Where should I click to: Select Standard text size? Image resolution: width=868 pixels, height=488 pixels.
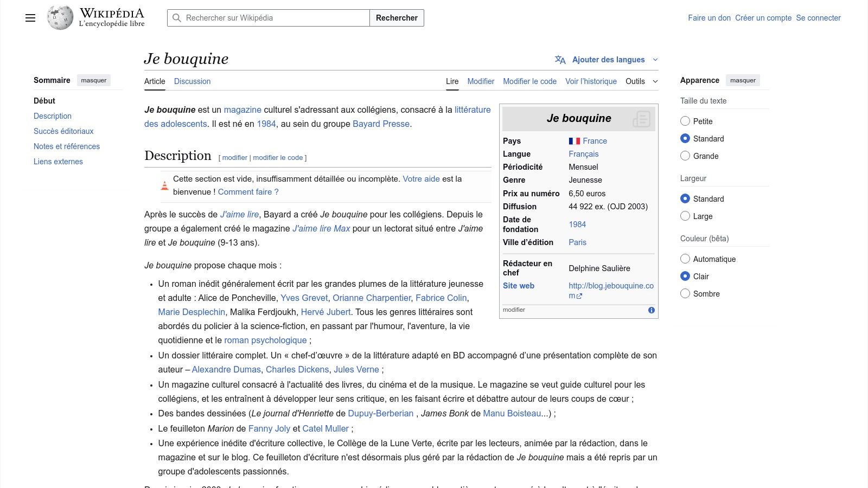tap(685, 139)
